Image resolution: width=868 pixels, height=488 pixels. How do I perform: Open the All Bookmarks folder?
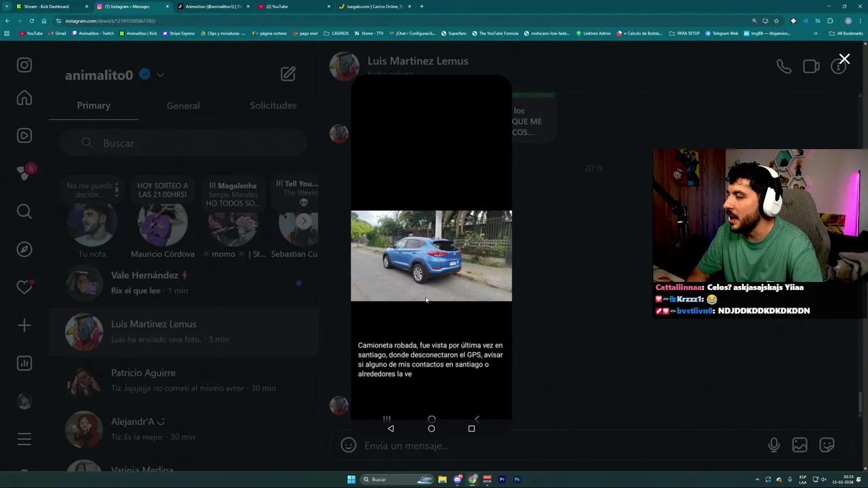(x=846, y=33)
